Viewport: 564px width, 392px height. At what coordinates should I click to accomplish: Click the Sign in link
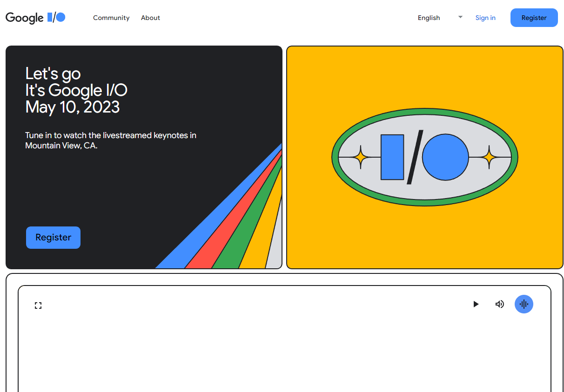[x=485, y=18]
